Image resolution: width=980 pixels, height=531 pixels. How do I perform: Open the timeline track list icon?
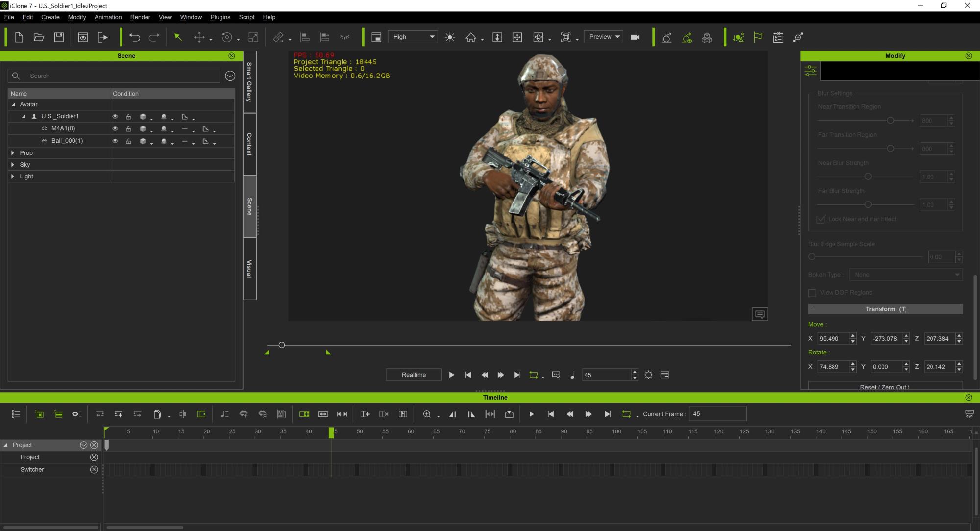pos(16,414)
